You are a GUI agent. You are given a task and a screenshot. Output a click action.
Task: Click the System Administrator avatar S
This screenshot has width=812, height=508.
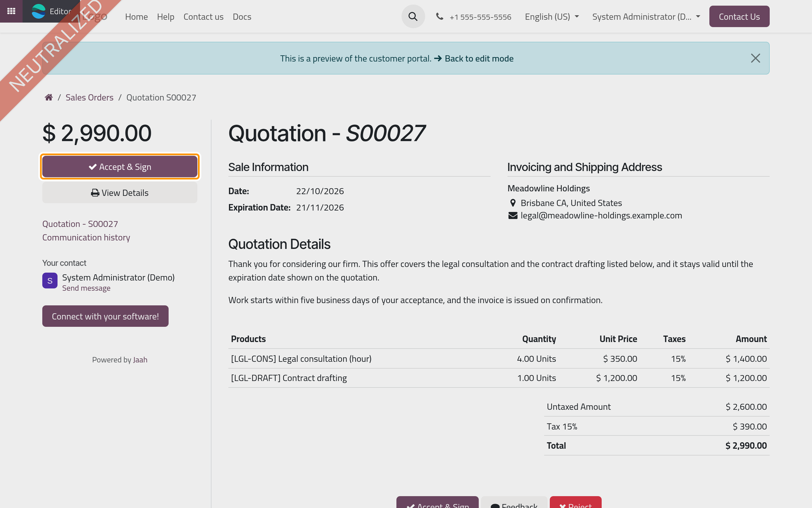pos(50,281)
